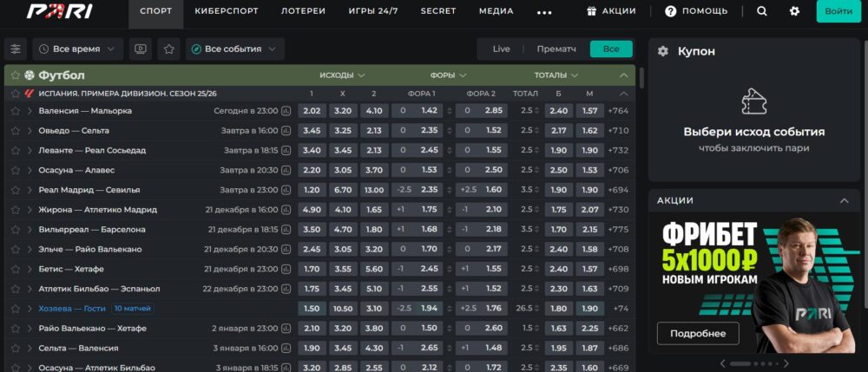Screen dimensions: 868x372
Task: Click the events list scrollbar
Action: pos(641,77)
